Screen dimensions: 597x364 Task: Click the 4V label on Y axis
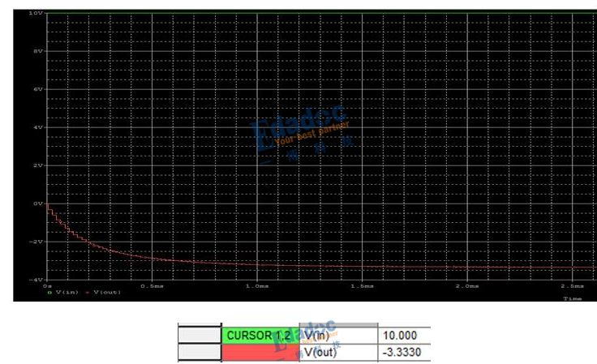(x=38, y=127)
